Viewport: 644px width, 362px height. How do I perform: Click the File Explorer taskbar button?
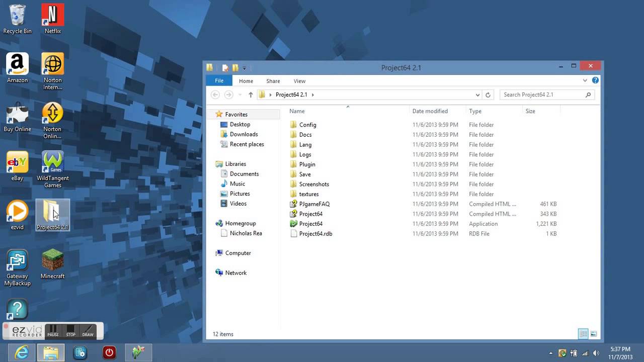click(x=51, y=353)
